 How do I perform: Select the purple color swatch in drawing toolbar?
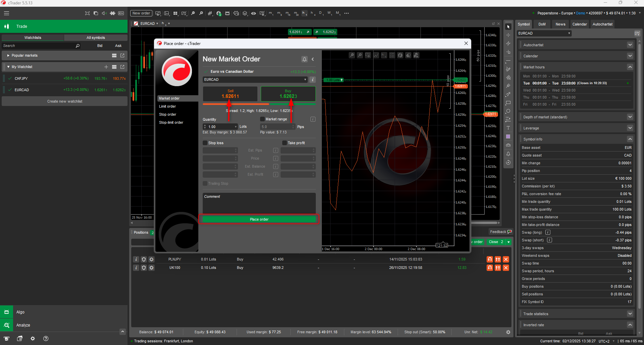[508, 137]
